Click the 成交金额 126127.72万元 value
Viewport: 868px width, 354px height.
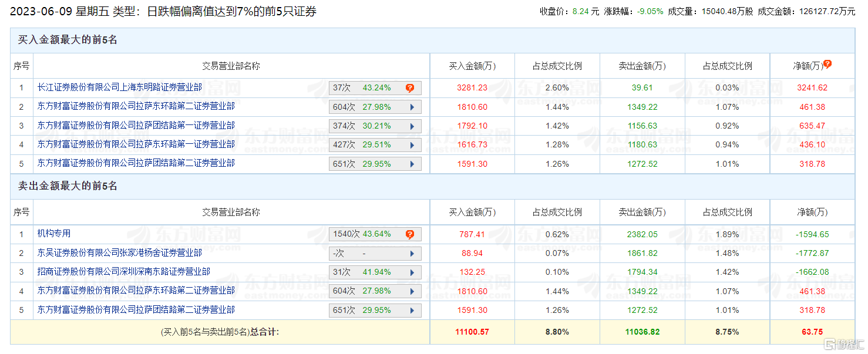826,11
